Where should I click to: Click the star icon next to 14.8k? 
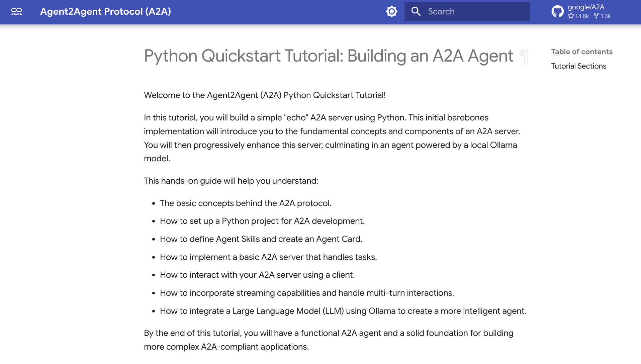(571, 16)
